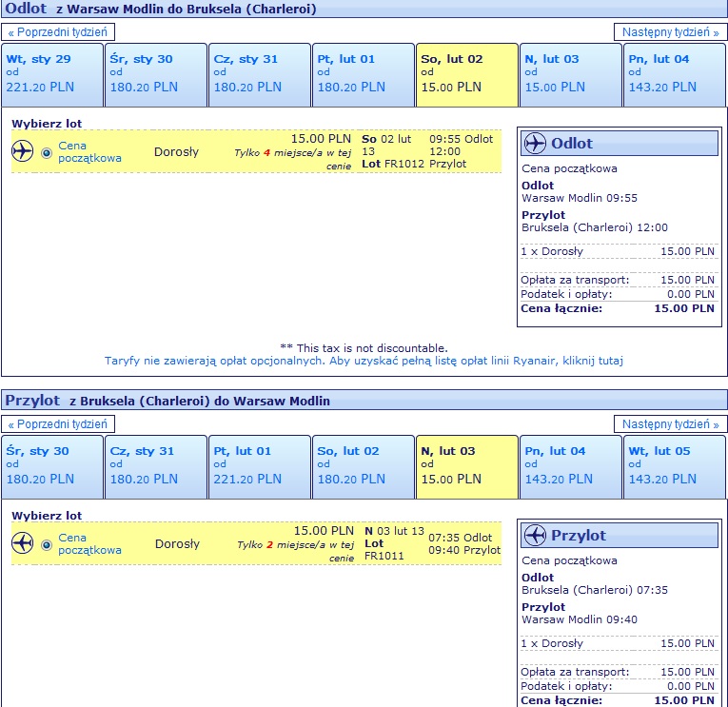
Task: Select the return Cena początkowa radio button
Action: tap(47, 544)
